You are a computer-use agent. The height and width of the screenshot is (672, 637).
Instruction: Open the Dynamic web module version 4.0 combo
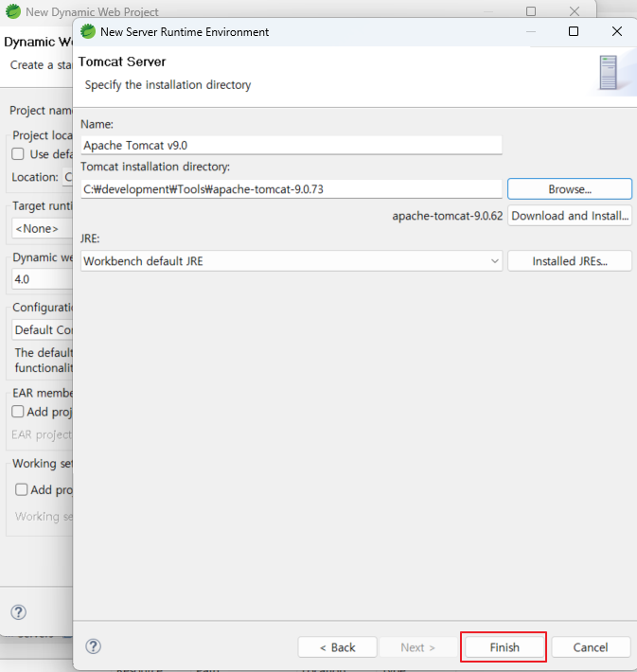42,279
